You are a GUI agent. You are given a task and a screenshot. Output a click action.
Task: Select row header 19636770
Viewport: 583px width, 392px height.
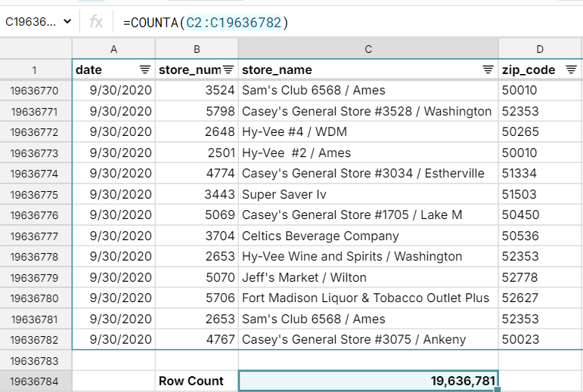coord(36,91)
